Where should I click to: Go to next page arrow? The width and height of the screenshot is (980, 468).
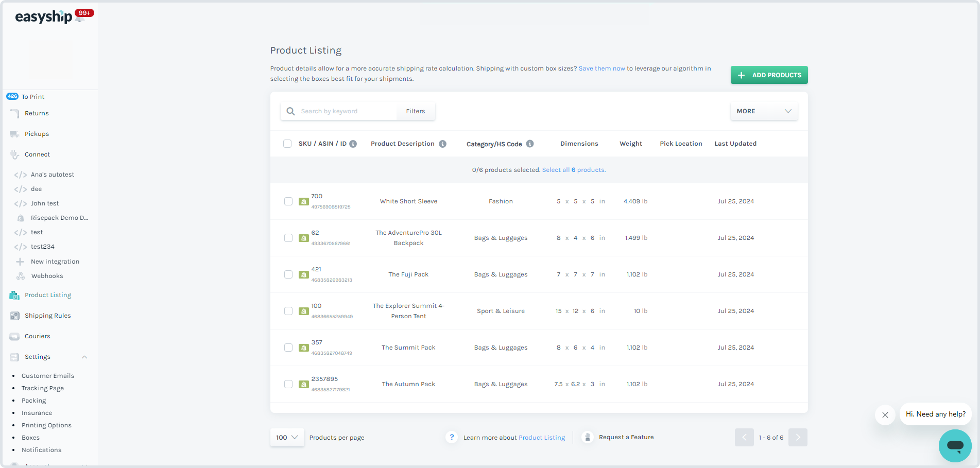pos(798,438)
